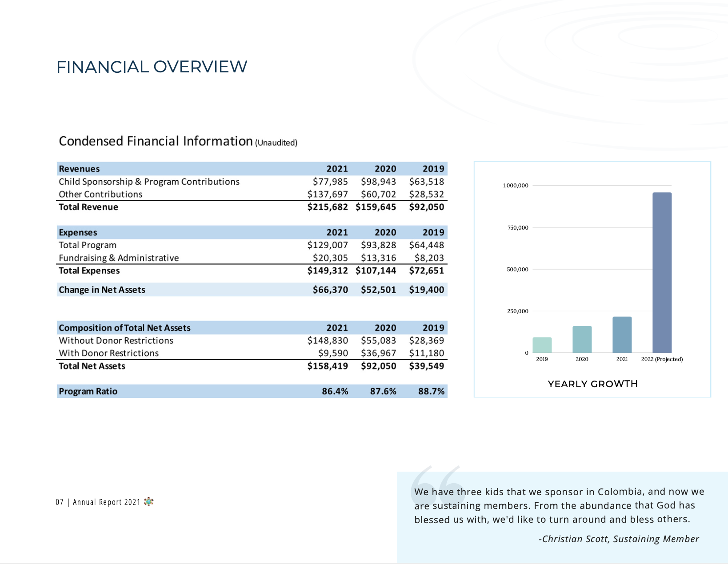Screen dimensions: 728x564
Task: Click the $9,590 value
Action: [333, 353]
